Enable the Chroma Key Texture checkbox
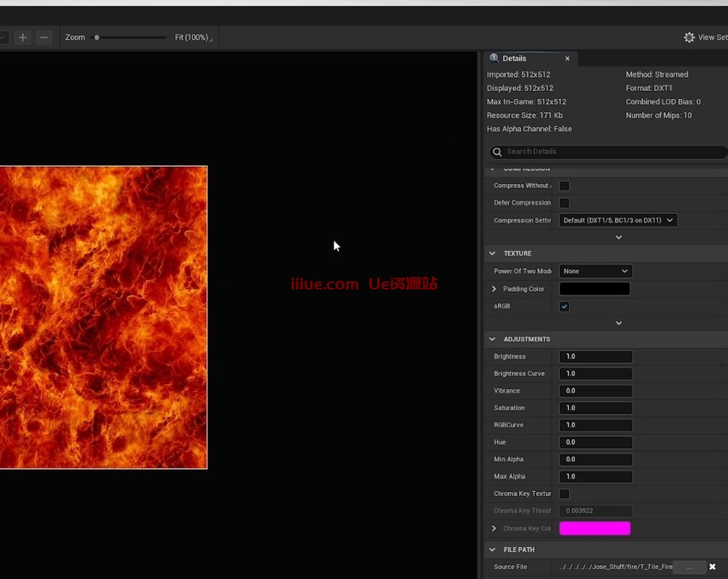The height and width of the screenshot is (579, 728). (564, 494)
